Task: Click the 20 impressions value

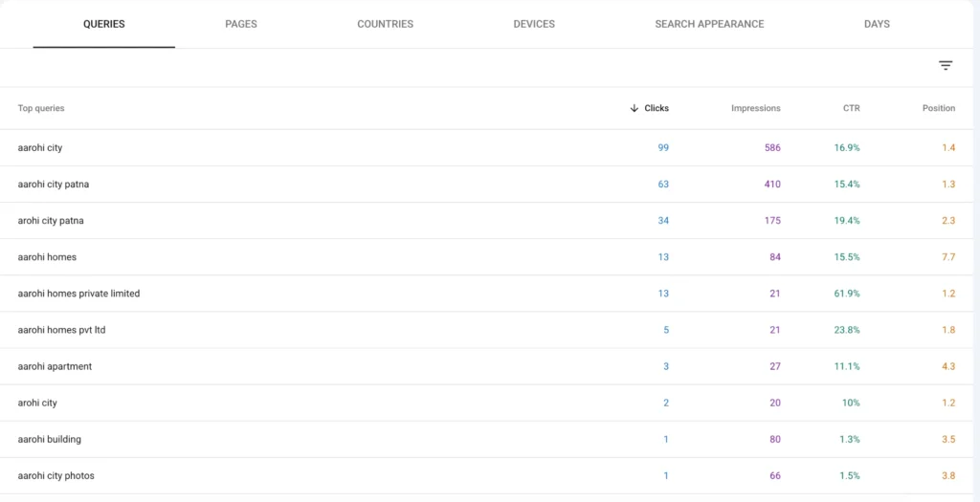Action: [x=775, y=403]
